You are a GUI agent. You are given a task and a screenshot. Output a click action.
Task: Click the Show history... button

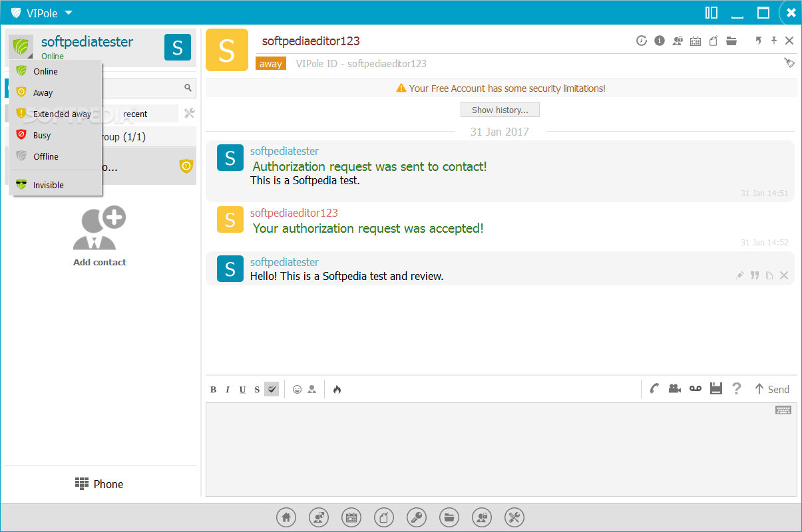click(x=500, y=110)
